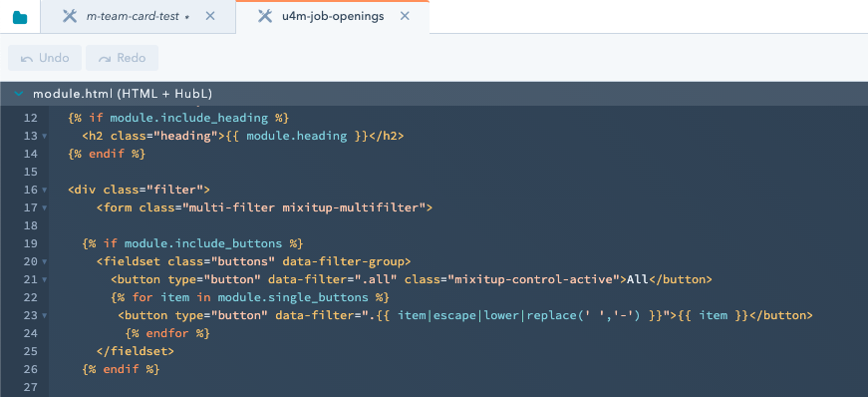Click '{% endfor %}' on line 24
The image size is (868, 397).
(x=167, y=333)
